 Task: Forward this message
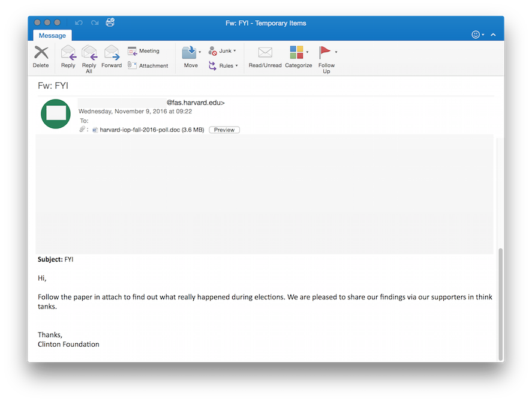tap(112, 56)
